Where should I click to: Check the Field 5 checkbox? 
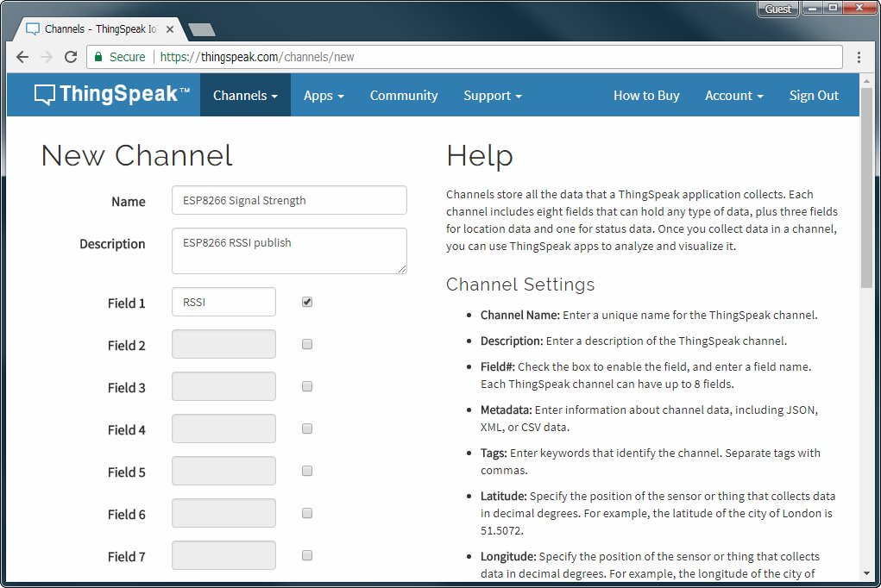pos(307,471)
